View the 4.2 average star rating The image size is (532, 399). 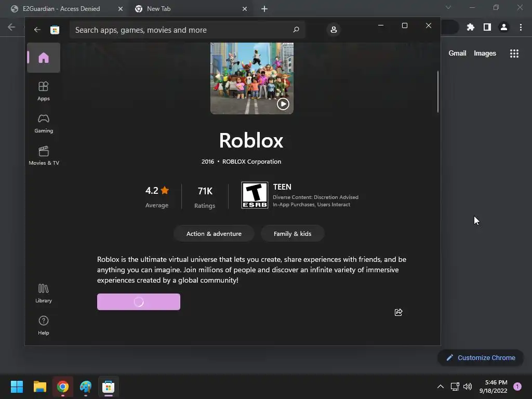[x=157, y=196]
